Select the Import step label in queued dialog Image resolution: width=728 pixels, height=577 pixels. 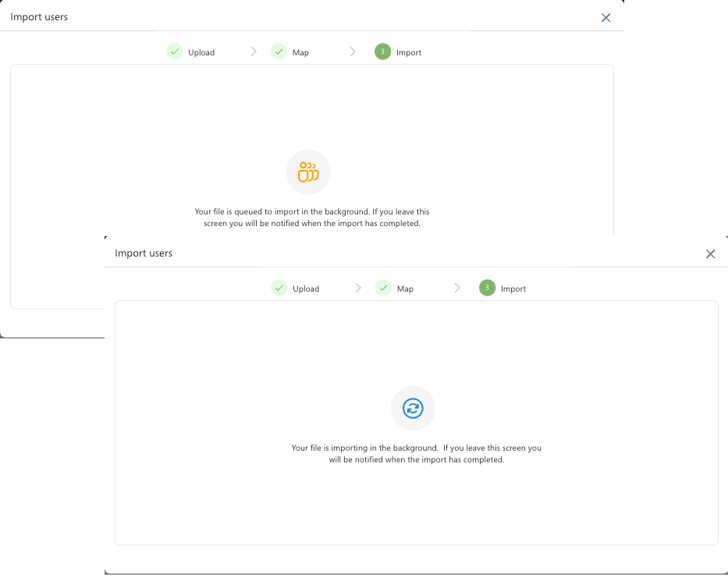click(x=409, y=53)
